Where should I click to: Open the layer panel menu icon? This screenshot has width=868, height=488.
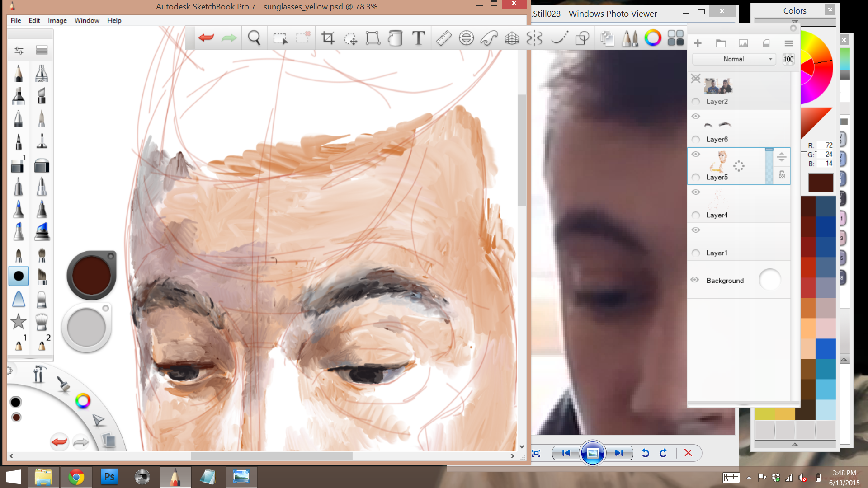[788, 43]
